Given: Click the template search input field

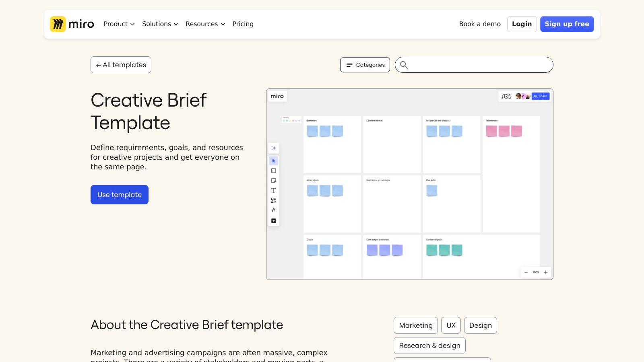Looking at the screenshot, I should [x=474, y=65].
